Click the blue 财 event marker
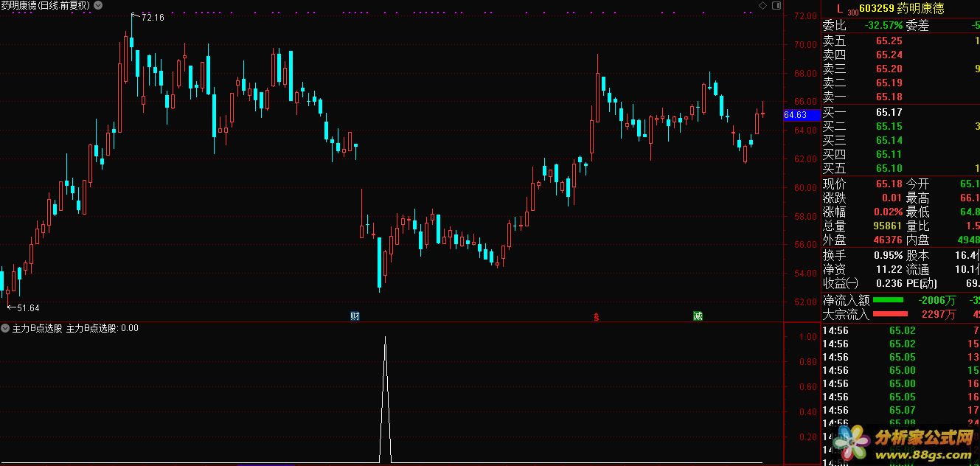The image size is (980, 466). (355, 316)
